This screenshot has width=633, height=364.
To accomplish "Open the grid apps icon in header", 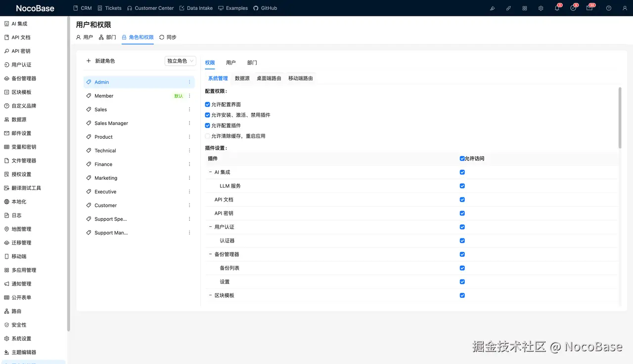I will (x=525, y=8).
